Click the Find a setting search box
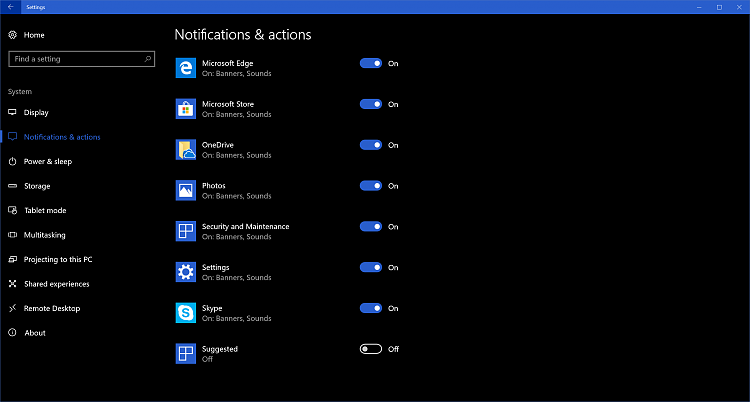 (x=82, y=59)
